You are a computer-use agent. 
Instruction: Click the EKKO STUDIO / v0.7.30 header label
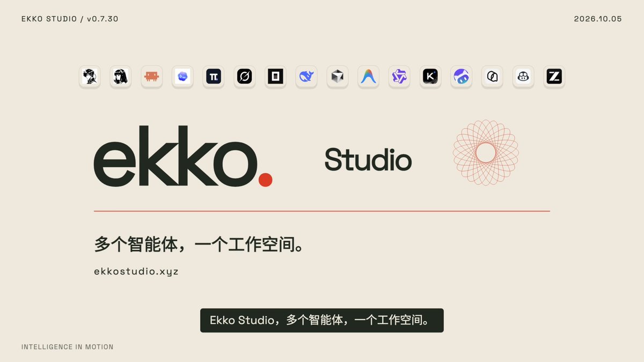70,19
